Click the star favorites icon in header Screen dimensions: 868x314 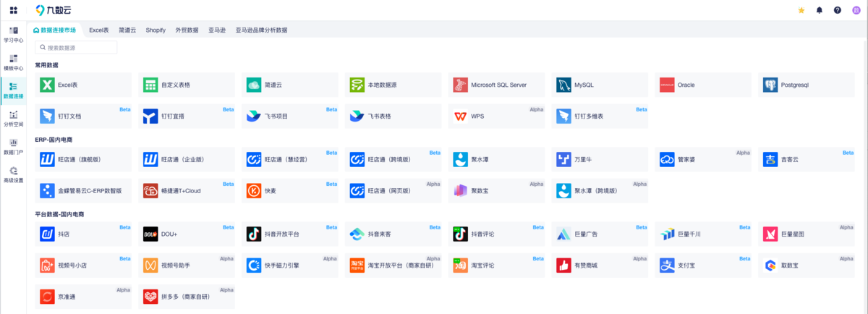click(x=801, y=10)
